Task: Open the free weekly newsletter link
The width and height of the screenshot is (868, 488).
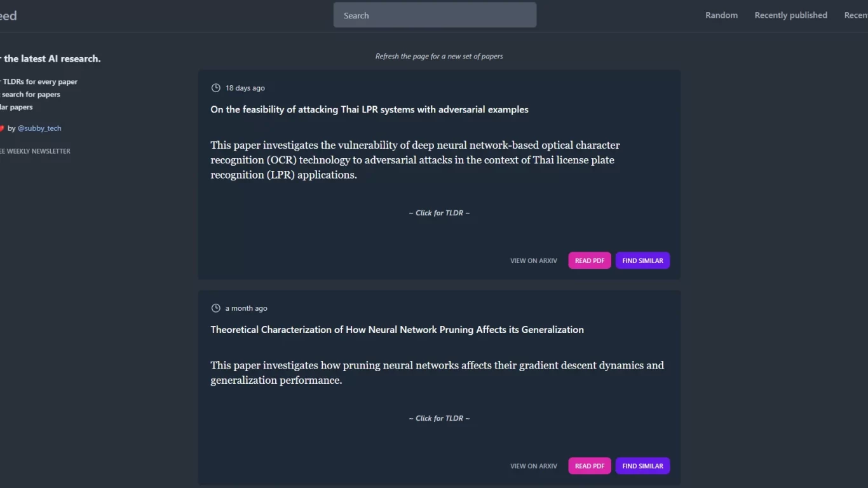Action: [x=35, y=151]
